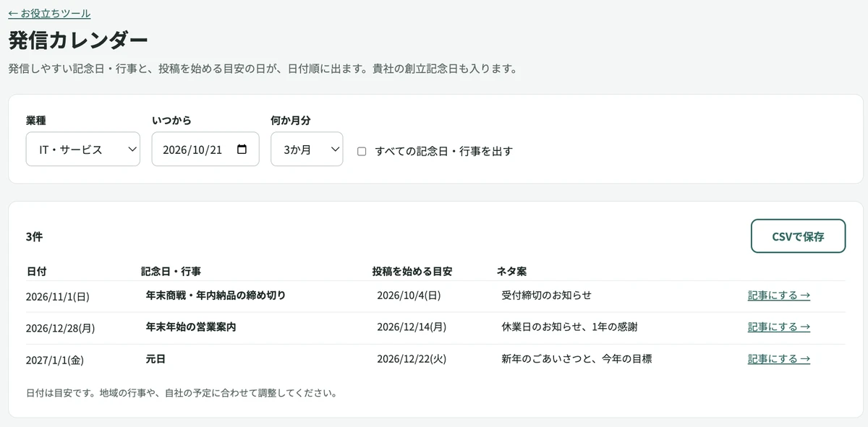Screen dimensions: 868x427
Task: Select date cell 2026/12/28(月)
Action: pyautogui.click(x=60, y=328)
